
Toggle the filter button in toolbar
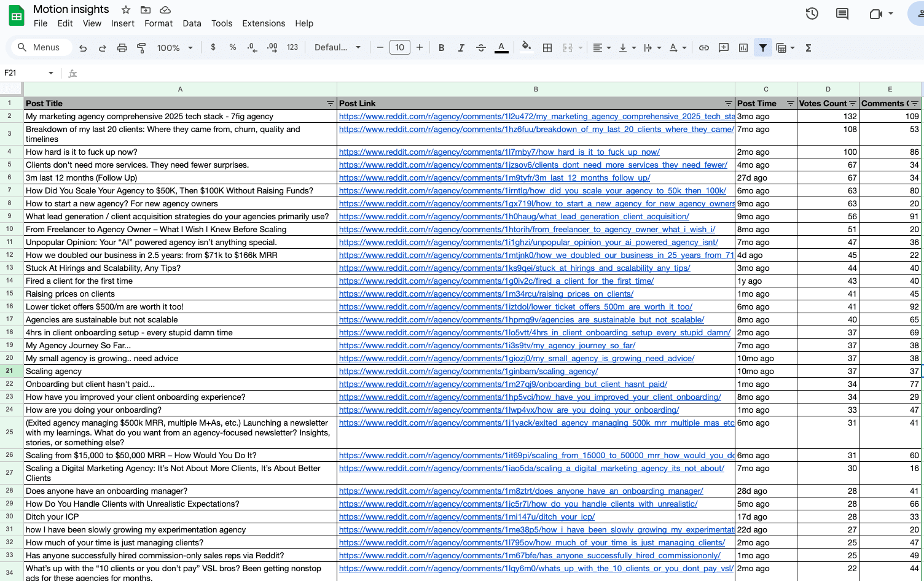pyautogui.click(x=762, y=48)
